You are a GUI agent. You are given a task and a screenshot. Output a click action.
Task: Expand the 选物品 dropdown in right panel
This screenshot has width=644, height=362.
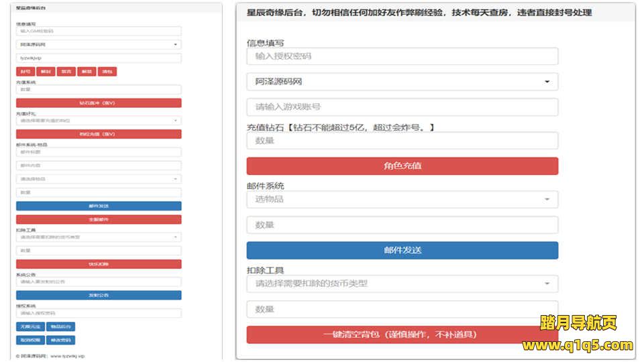(x=402, y=199)
